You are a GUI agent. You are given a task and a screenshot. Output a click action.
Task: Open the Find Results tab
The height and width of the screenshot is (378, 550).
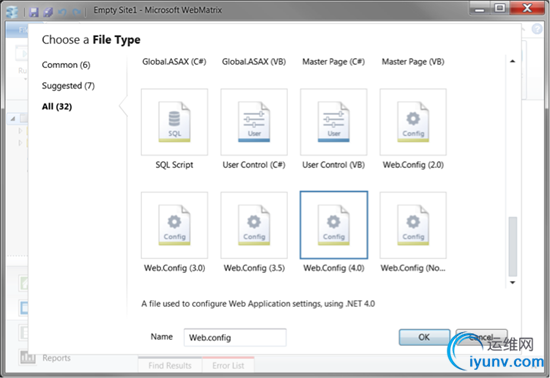pos(170,365)
